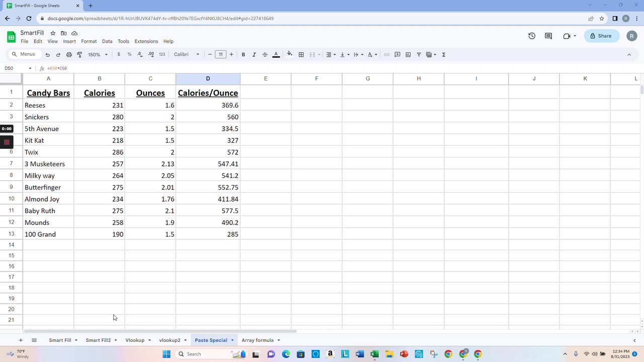
Task: Select the Butterfinger cell
Action: pyautogui.click(x=48, y=188)
